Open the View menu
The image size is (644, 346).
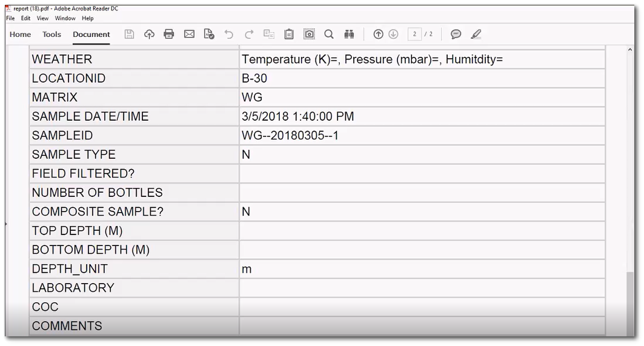tap(42, 19)
